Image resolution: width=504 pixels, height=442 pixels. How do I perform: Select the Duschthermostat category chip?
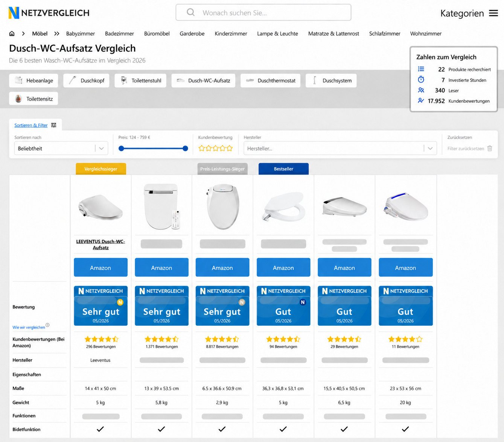[270, 81]
